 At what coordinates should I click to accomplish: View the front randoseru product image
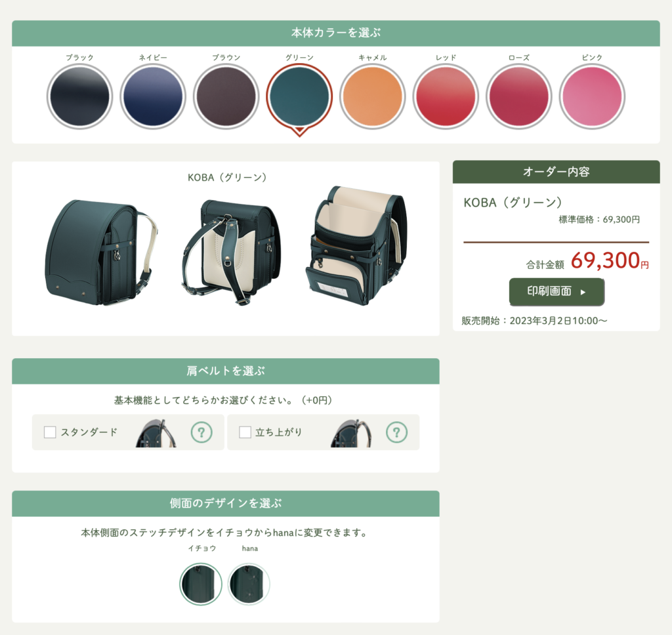pos(101,253)
